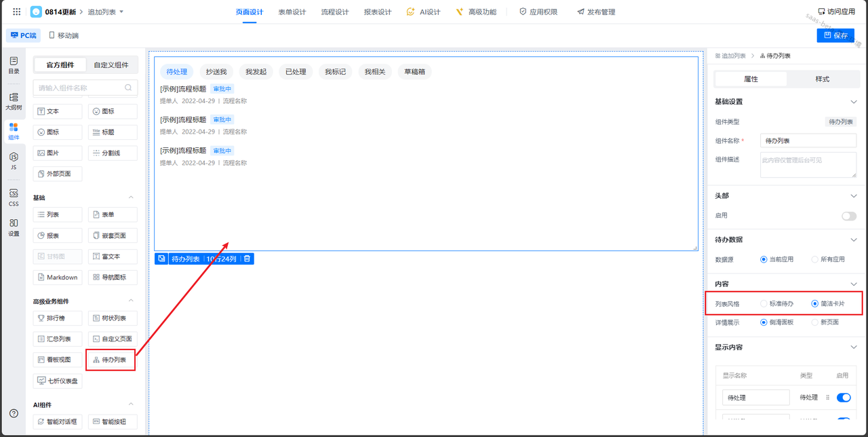
Task: Open the 大纲树 outline tree icon
Action: [x=14, y=101]
